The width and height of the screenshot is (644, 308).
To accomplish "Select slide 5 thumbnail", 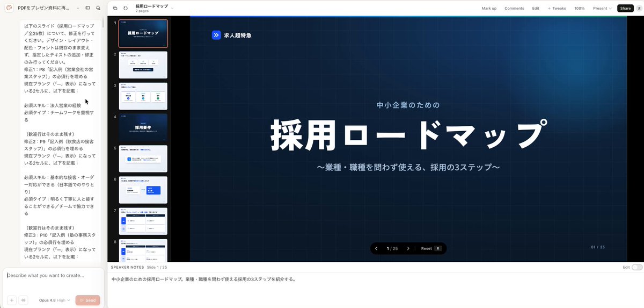I will point(143,159).
